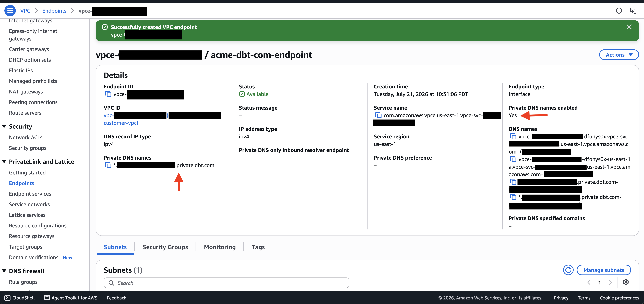The width and height of the screenshot is (644, 304).
Task: Collapse the DNS firewall section
Action: [4, 271]
